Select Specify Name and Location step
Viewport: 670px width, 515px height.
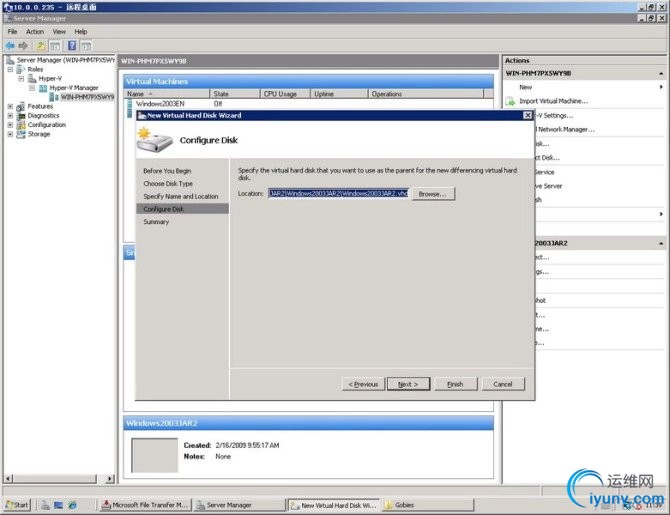(181, 197)
